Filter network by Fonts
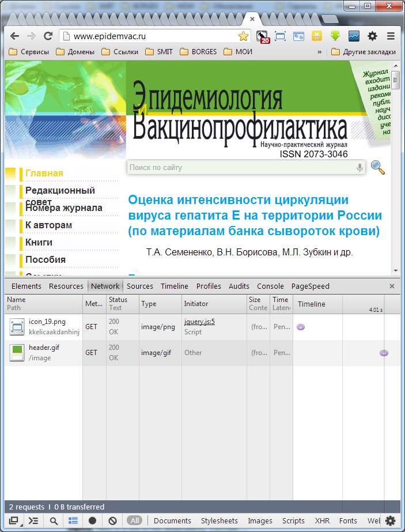Image resolution: width=405 pixels, height=532 pixels. click(348, 520)
